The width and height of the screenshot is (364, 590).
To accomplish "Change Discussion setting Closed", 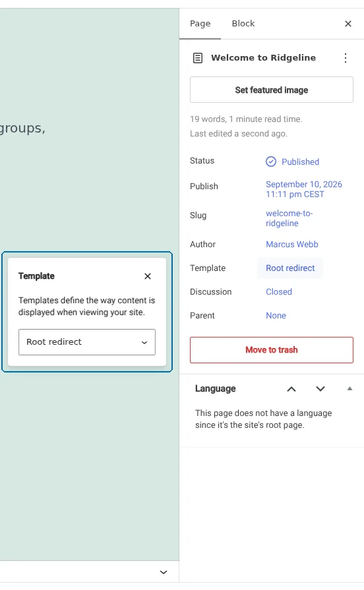I will 279,292.
